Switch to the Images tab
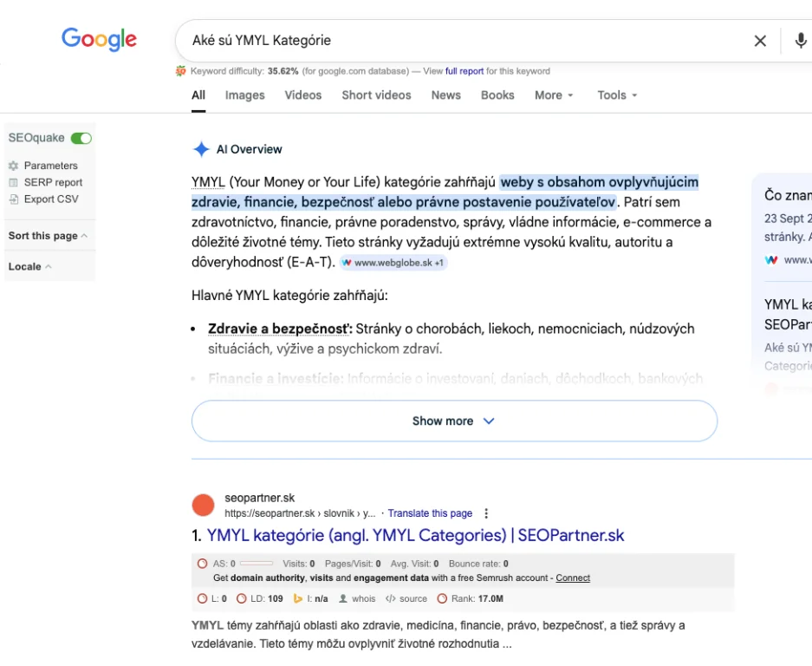Screen dimensions: 812x666 pyautogui.click(x=244, y=95)
